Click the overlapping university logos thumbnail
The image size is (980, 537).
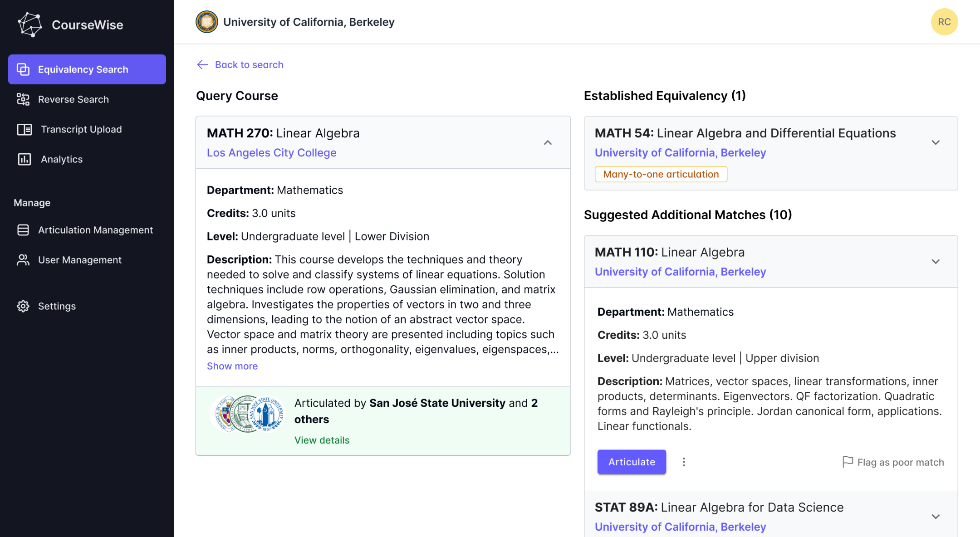(247, 414)
